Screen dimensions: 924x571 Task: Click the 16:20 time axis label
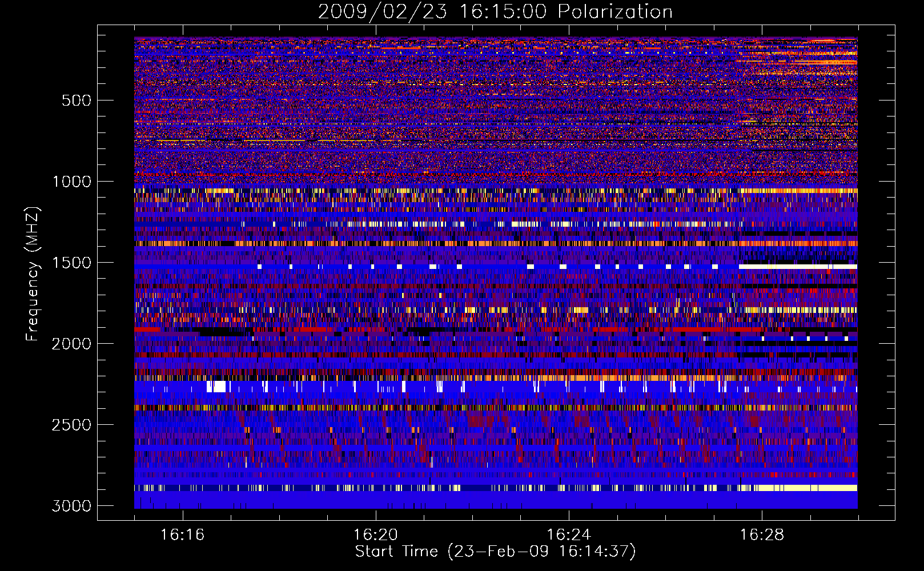click(376, 535)
